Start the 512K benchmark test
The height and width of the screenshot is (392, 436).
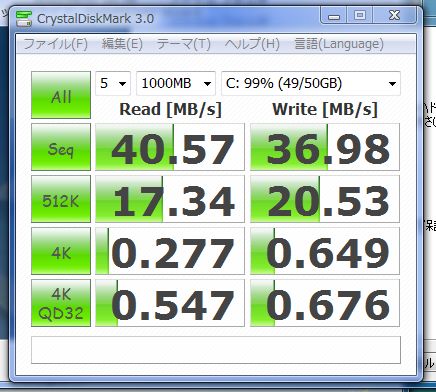click(x=61, y=199)
